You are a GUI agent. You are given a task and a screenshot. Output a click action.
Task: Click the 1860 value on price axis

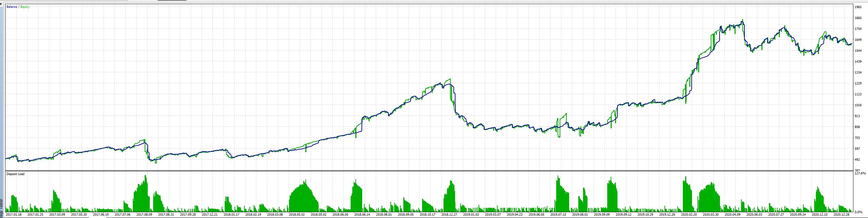pyautogui.click(x=858, y=18)
